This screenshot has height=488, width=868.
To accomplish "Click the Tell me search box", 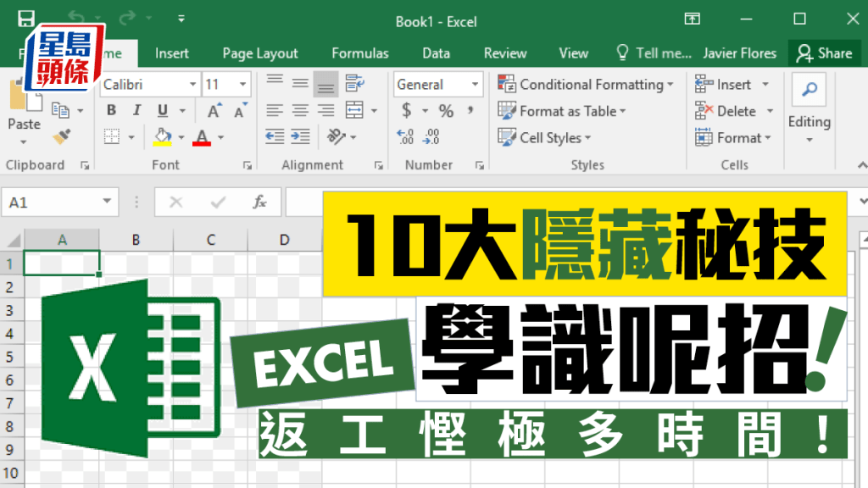I will coord(654,53).
